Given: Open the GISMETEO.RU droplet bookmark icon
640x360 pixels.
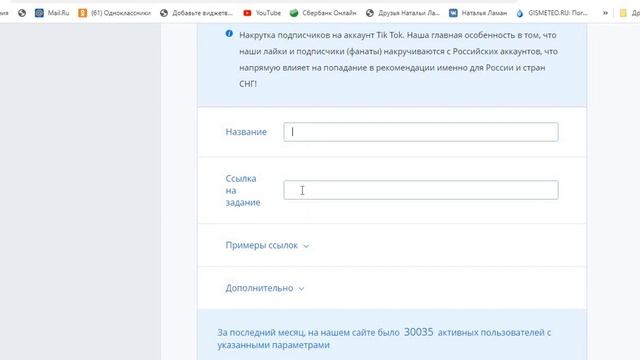Looking at the screenshot, I should (x=520, y=13).
